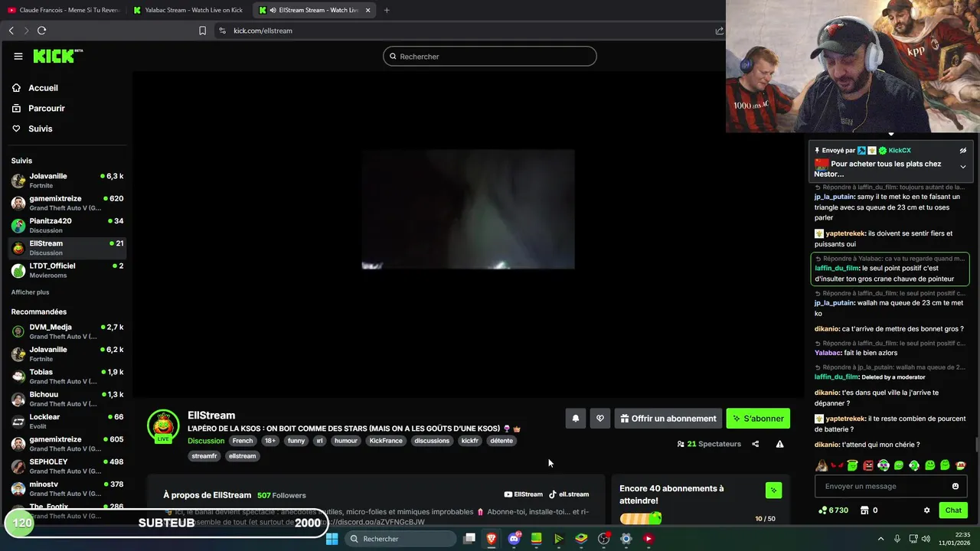Open minostv recommended channel
The height and width of the screenshot is (551, 980).
tap(67, 488)
